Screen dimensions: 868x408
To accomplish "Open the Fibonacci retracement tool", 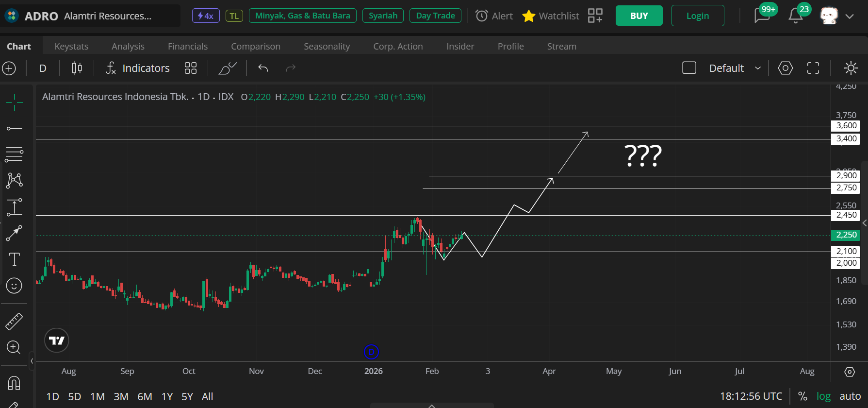I will (14, 154).
